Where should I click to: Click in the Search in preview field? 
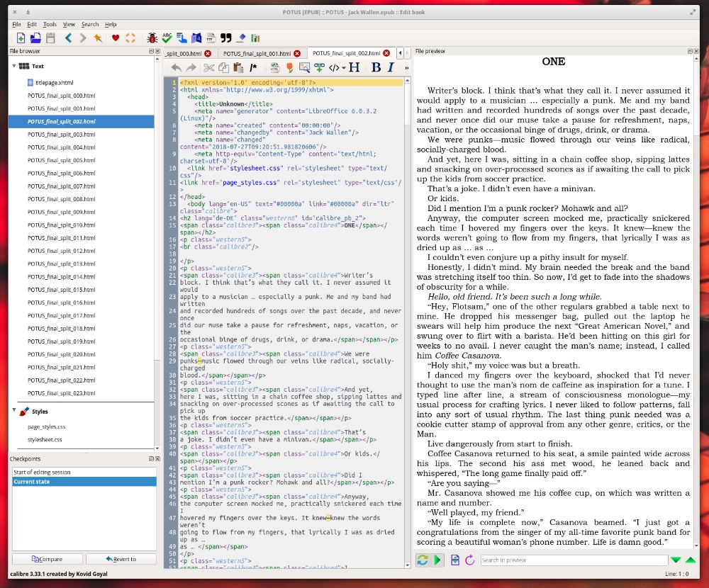pos(573,560)
